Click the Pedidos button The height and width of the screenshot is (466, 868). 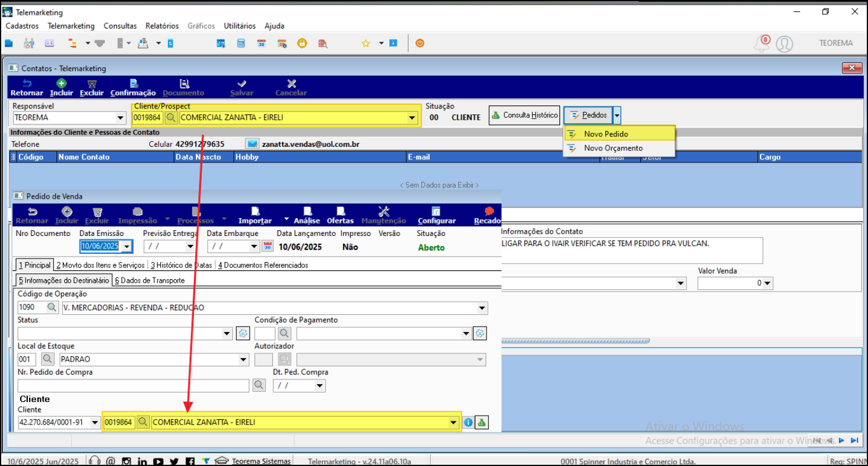(588, 115)
